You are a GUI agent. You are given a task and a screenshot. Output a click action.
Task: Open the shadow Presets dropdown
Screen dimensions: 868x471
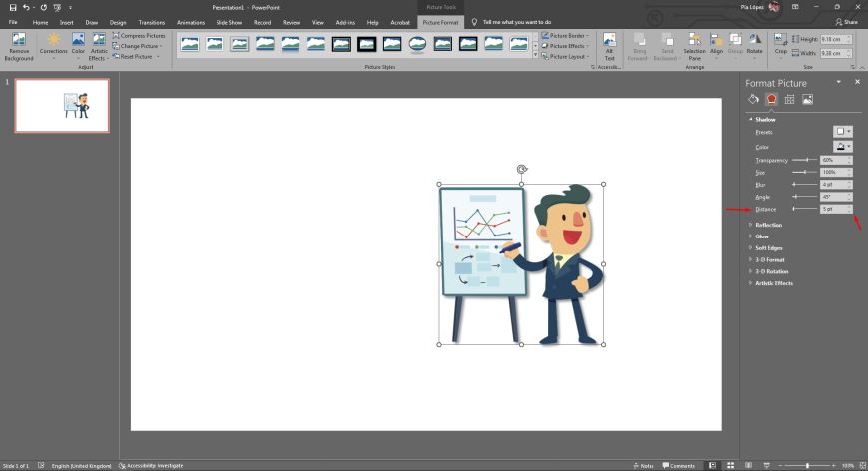point(842,131)
